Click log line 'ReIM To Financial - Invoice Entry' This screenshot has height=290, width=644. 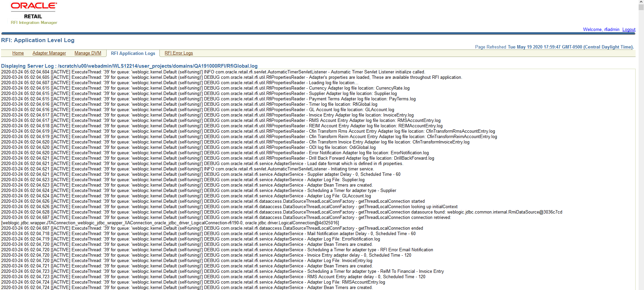coord(223,271)
